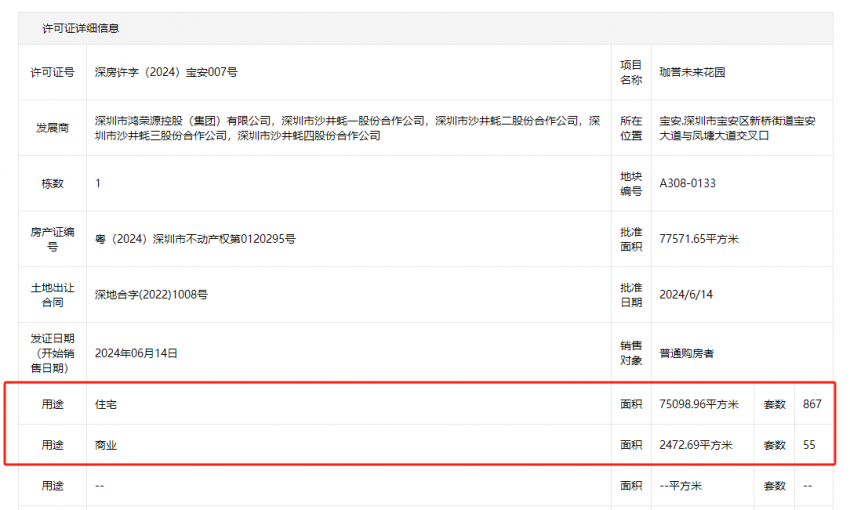This screenshot has width=850, height=510.
Task: Select the building count value 1
Action: [98, 183]
